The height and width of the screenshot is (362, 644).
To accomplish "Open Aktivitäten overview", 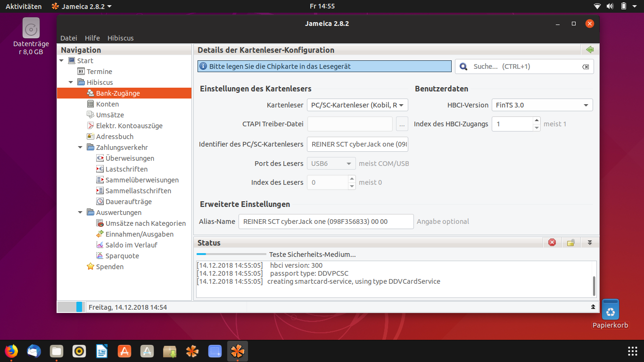I will coord(24,6).
